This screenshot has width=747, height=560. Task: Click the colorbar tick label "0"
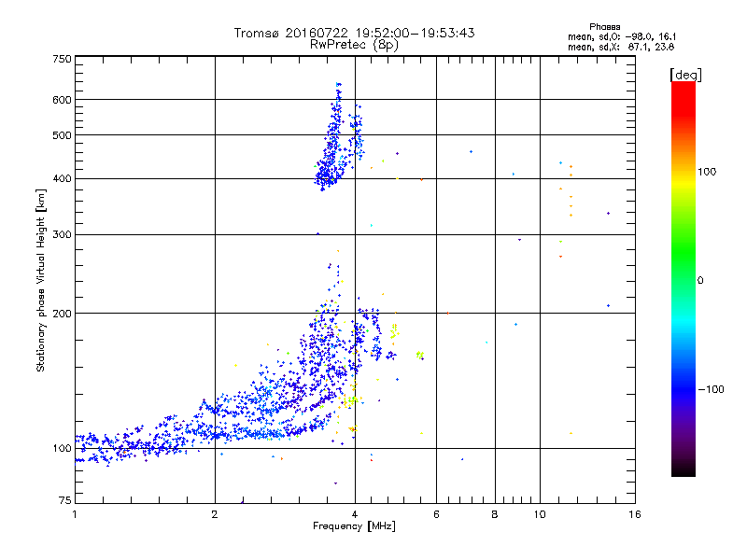pyautogui.click(x=700, y=281)
